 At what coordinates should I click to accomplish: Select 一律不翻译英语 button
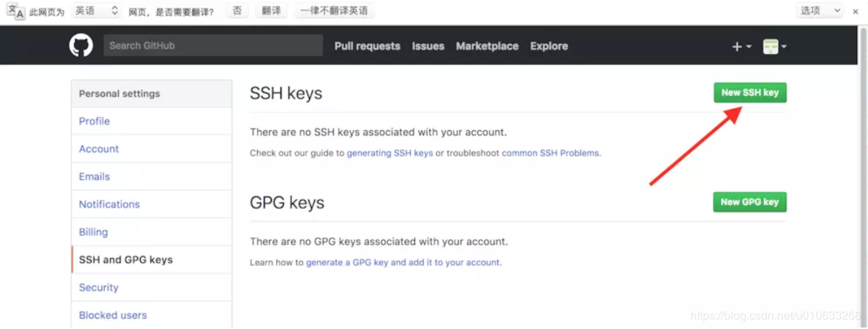pos(334,10)
